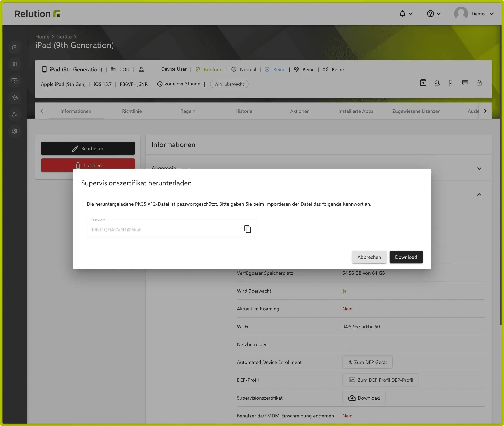Image resolution: width=504 pixels, height=426 pixels.
Task: Copy the password to clipboard
Action: [x=247, y=229]
